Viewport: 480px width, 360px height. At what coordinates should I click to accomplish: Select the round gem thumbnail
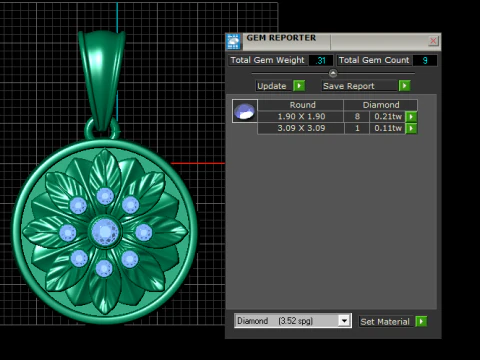[245, 111]
